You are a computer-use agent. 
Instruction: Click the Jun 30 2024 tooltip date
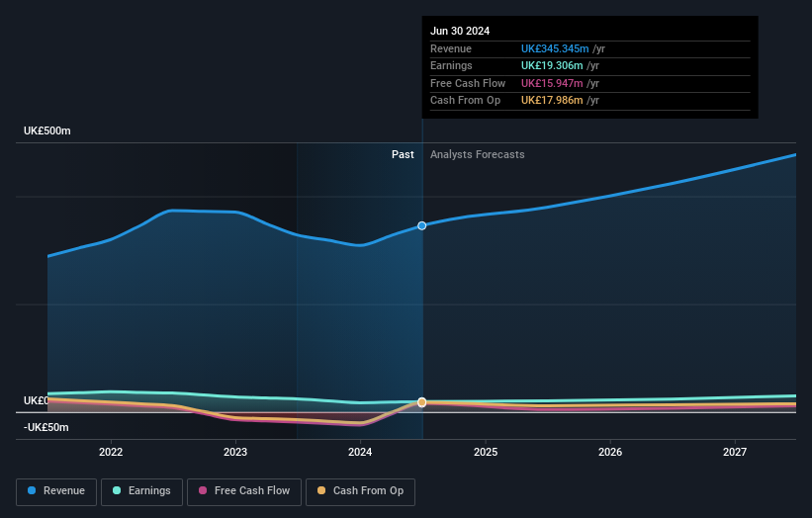pos(460,31)
